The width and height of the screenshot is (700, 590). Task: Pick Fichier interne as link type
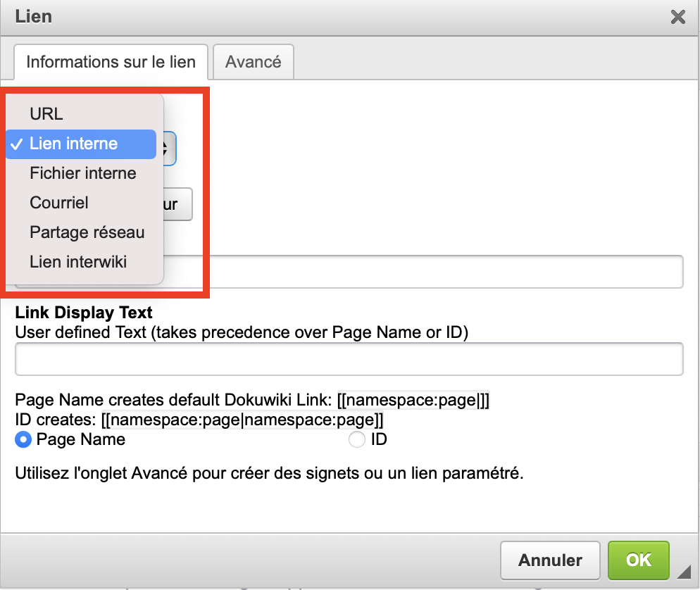pyautogui.click(x=83, y=173)
